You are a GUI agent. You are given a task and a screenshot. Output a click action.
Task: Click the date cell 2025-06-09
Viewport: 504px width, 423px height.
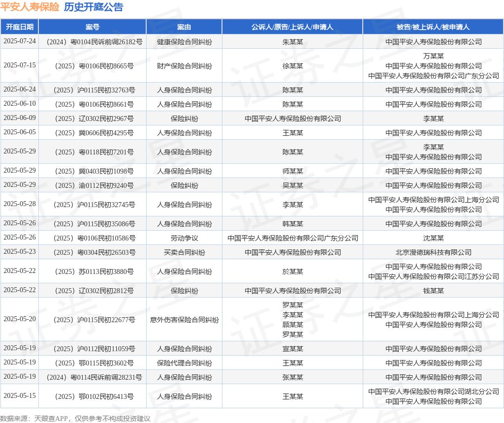(x=20, y=118)
